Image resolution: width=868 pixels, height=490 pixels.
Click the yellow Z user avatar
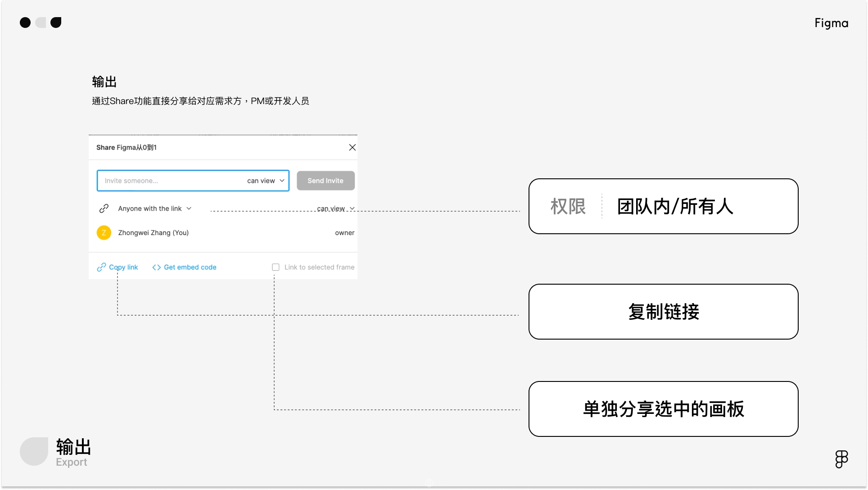(x=104, y=233)
